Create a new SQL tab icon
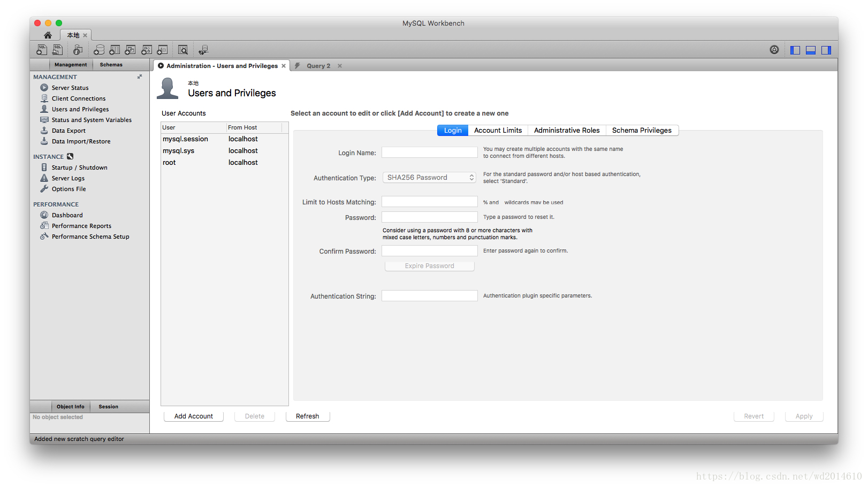868x487 pixels. point(42,50)
